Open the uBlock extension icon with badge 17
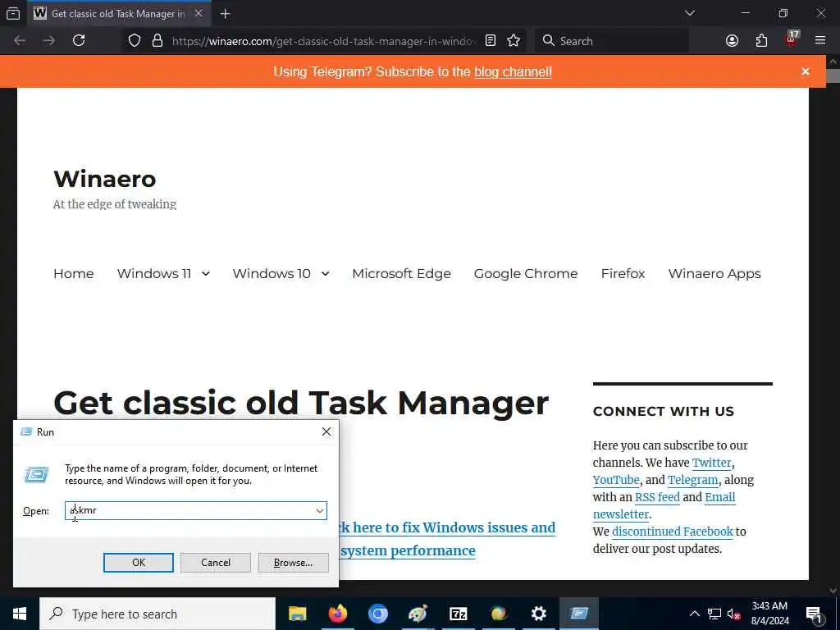Image resolution: width=840 pixels, height=630 pixels. click(x=792, y=39)
